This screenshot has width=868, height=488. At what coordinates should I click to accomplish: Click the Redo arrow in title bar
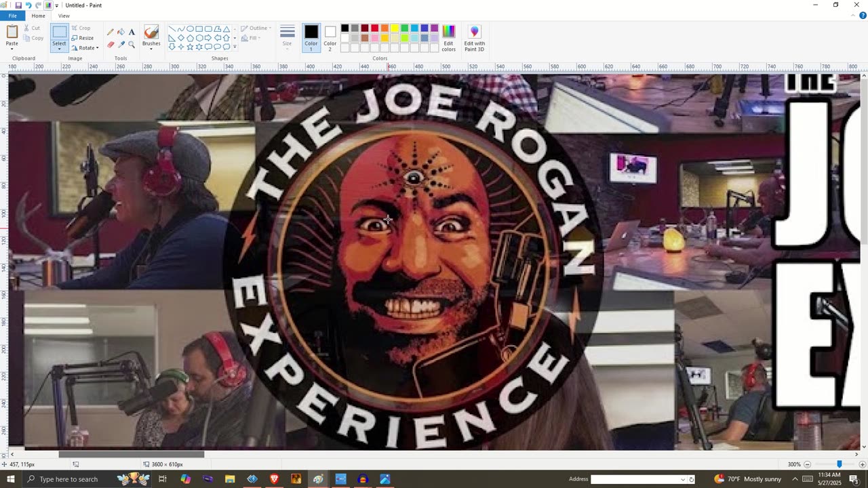pyautogui.click(x=38, y=5)
